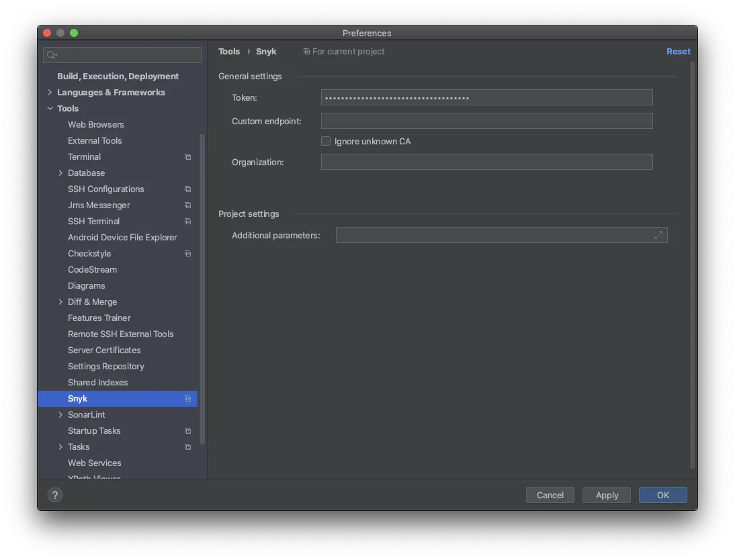
Task: Expand the Database settings node
Action: click(x=60, y=173)
